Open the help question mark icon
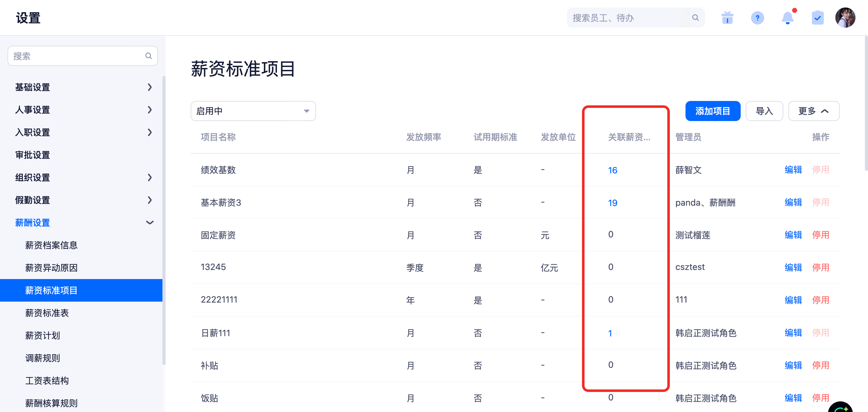 pos(757,18)
